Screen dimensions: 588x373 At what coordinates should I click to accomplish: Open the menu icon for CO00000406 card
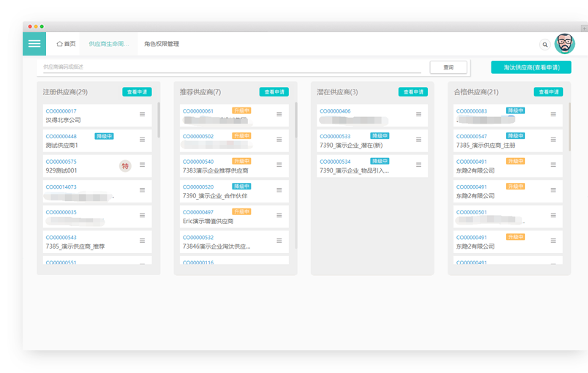[x=418, y=114]
